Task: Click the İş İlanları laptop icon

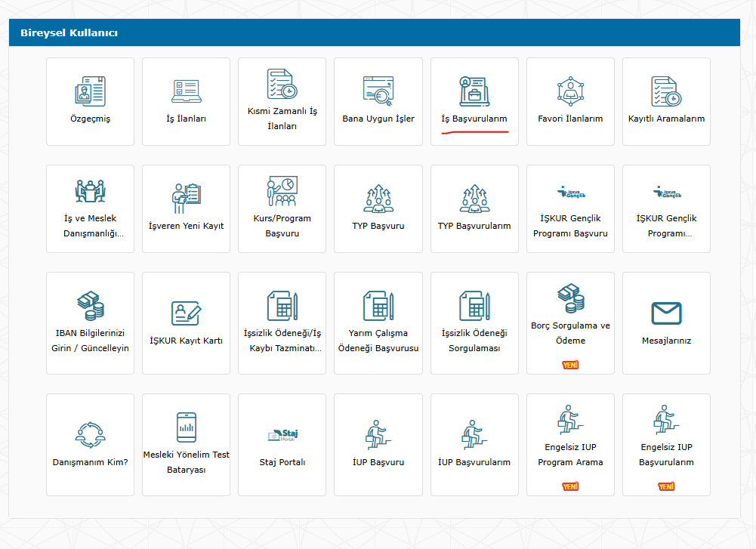Action: click(x=186, y=91)
